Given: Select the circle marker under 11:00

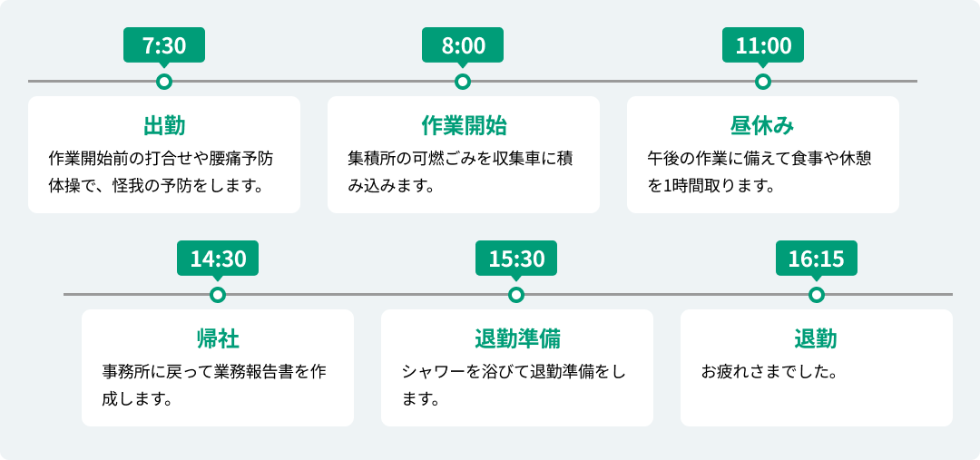Looking at the screenshot, I should pyautogui.click(x=763, y=82).
